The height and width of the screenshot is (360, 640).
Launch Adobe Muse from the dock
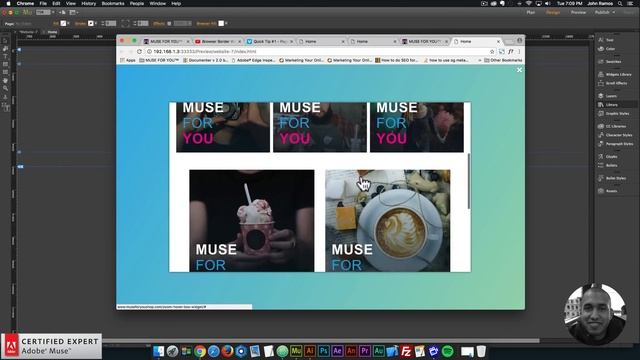pos(296,351)
